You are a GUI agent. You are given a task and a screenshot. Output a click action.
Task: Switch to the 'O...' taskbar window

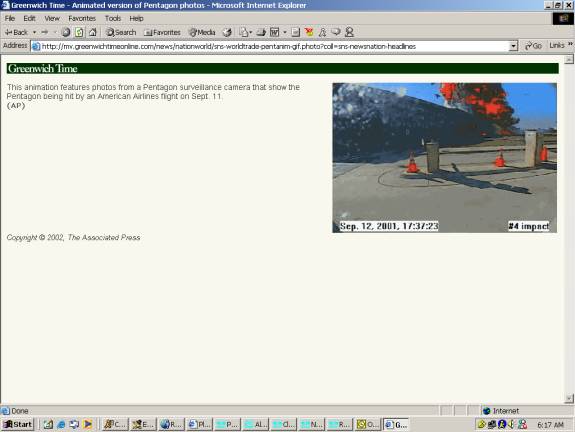367,424
